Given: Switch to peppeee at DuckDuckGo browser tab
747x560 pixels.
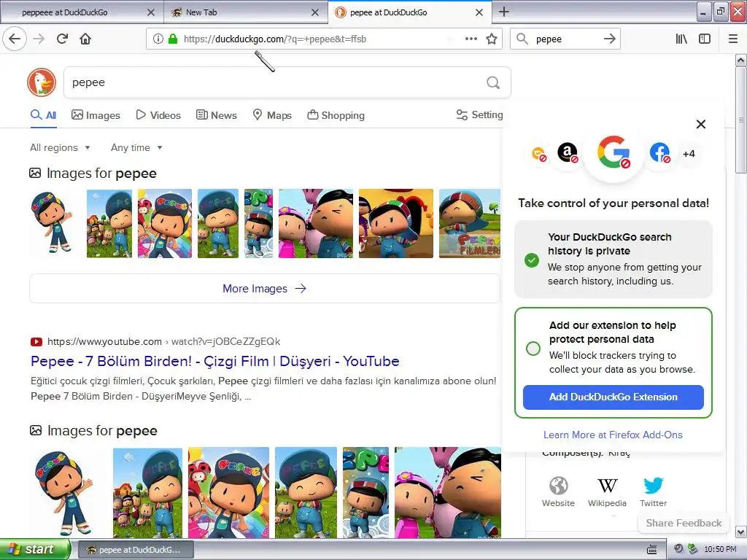Looking at the screenshot, I should click(x=82, y=12).
